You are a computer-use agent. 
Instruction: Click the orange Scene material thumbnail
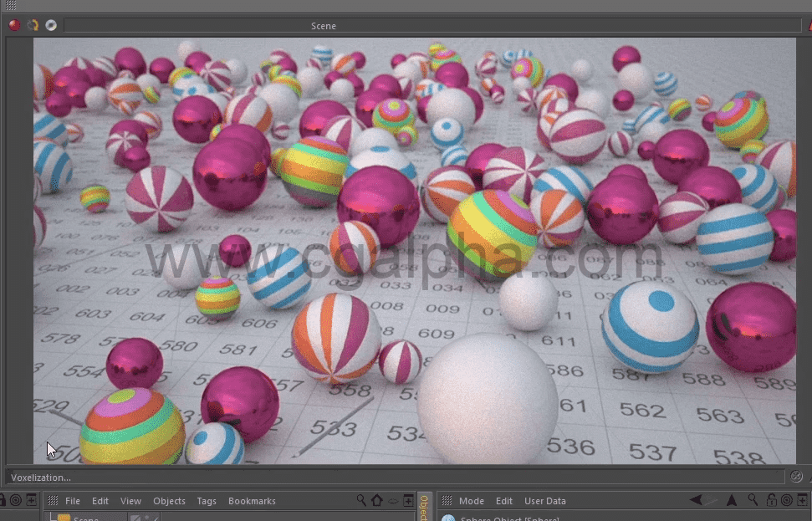click(64, 518)
